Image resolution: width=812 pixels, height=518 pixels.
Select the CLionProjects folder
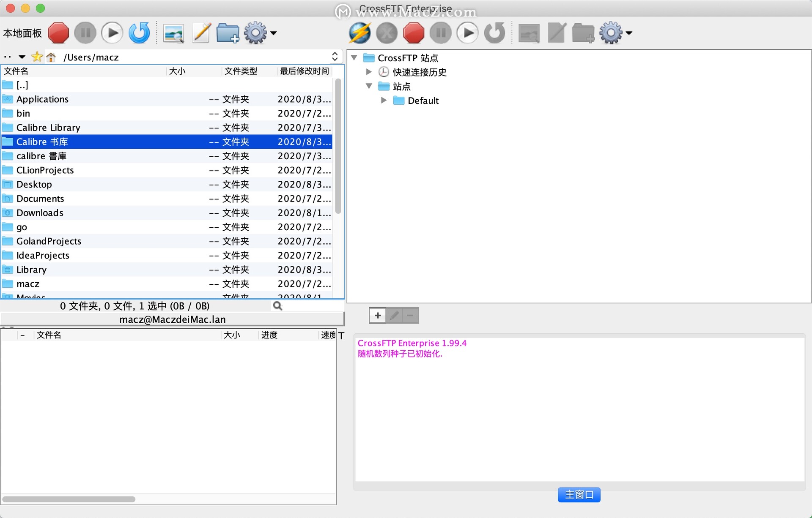(167, 170)
